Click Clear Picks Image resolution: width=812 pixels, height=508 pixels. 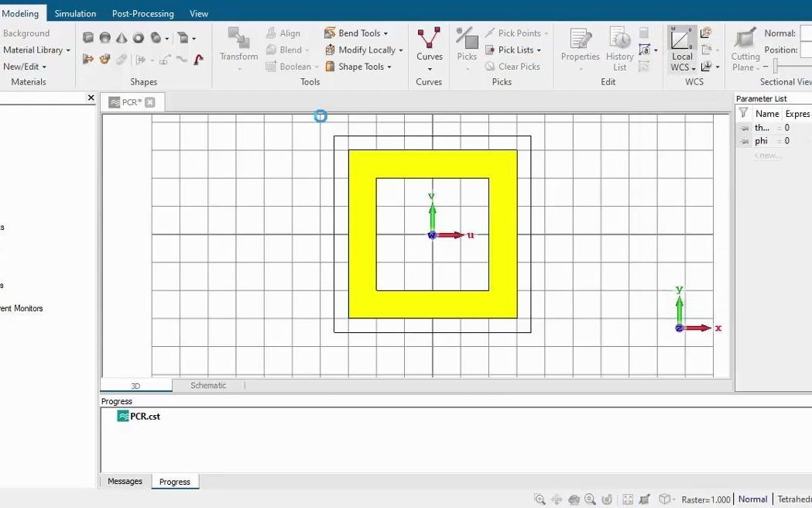(x=512, y=67)
